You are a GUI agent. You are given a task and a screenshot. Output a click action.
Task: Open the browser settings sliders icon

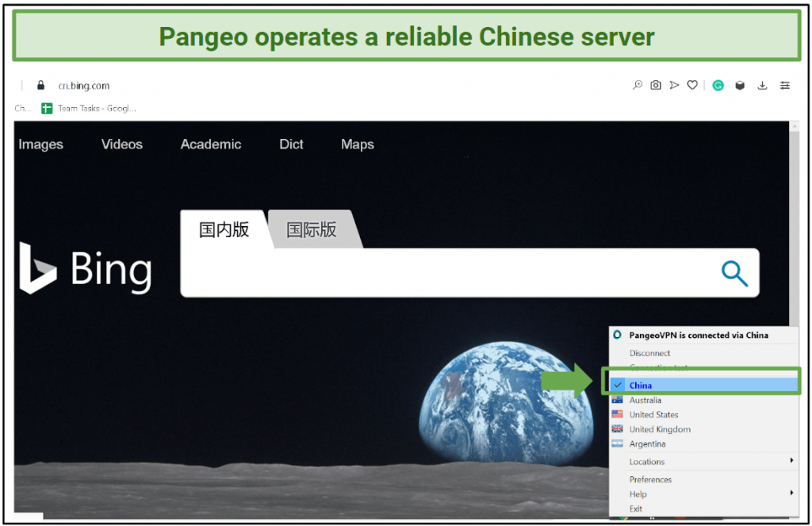pos(784,85)
